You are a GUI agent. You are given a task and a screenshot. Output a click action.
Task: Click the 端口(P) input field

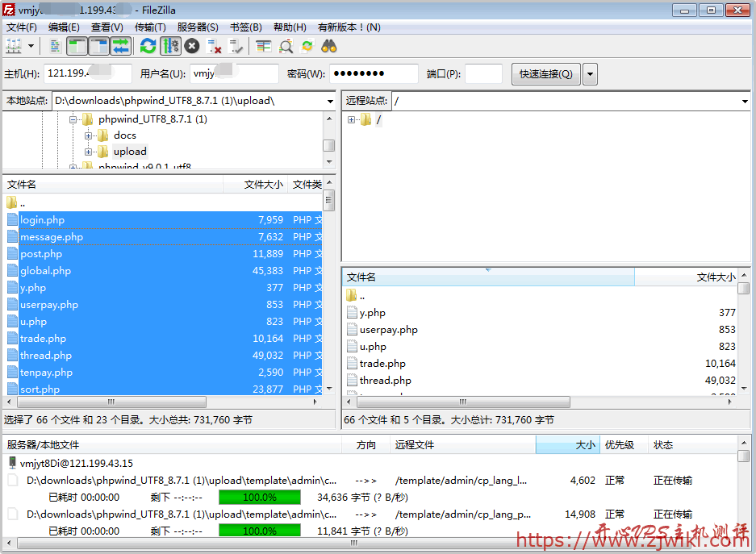tap(483, 74)
